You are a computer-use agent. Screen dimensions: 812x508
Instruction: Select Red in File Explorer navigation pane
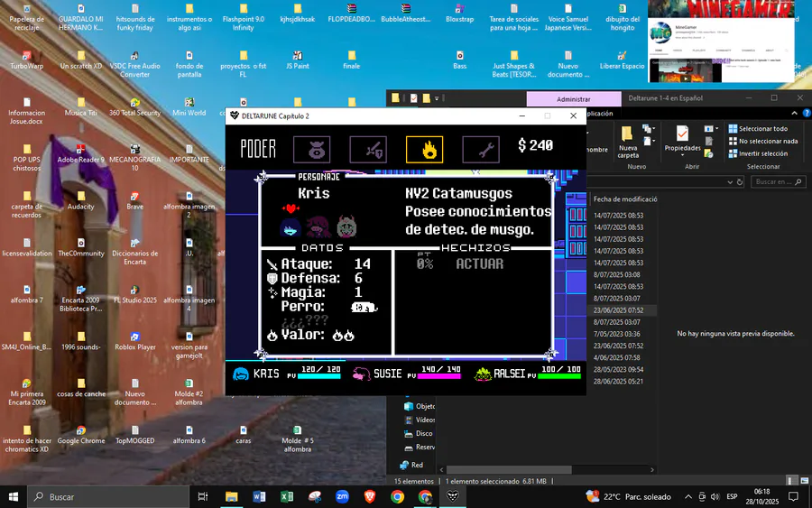[411, 465]
